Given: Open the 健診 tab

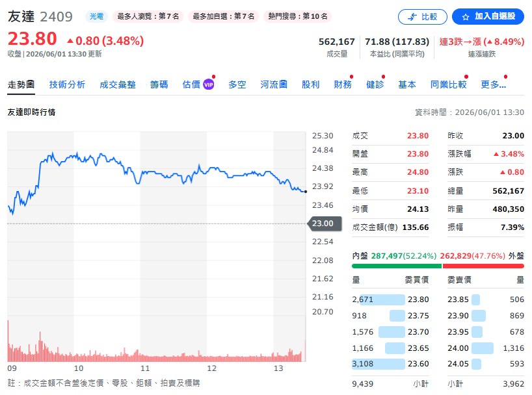Looking at the screenshot, I should click(x=375, y=84).
